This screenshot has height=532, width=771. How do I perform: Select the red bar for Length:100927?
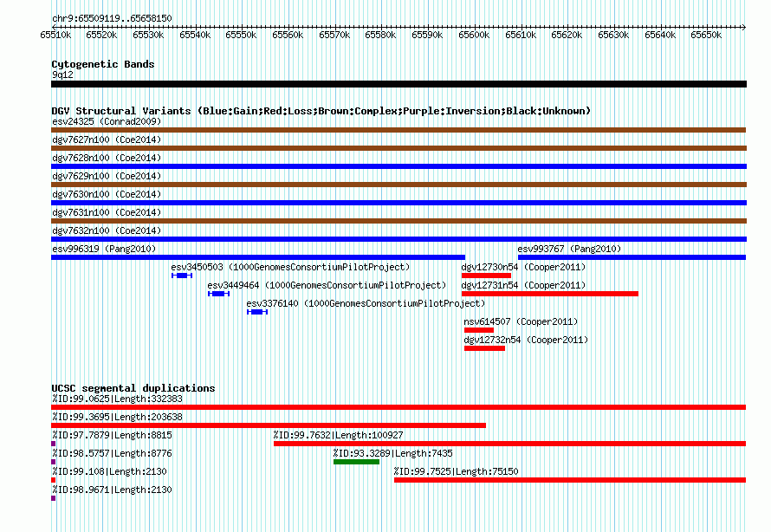[x=510, y=444]
